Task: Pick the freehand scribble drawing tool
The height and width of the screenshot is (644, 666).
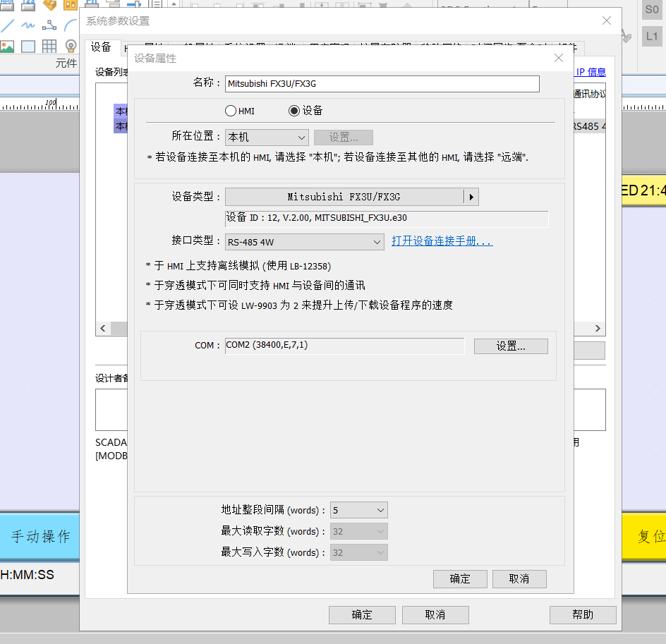Action: point(28,26)
